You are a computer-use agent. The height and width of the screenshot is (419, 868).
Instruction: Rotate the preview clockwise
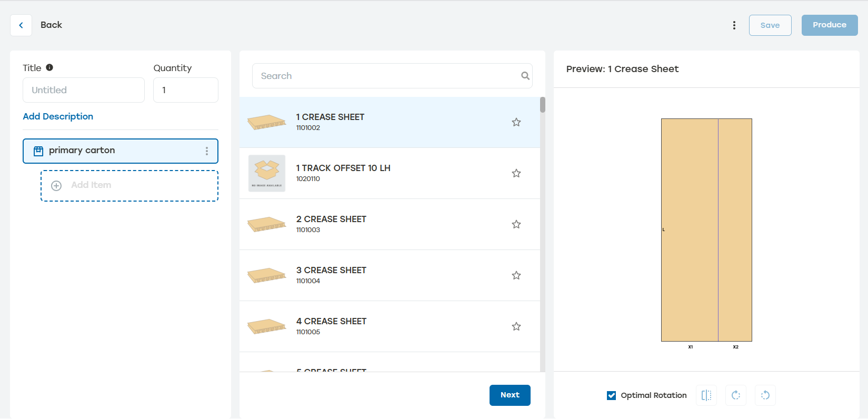735,395
